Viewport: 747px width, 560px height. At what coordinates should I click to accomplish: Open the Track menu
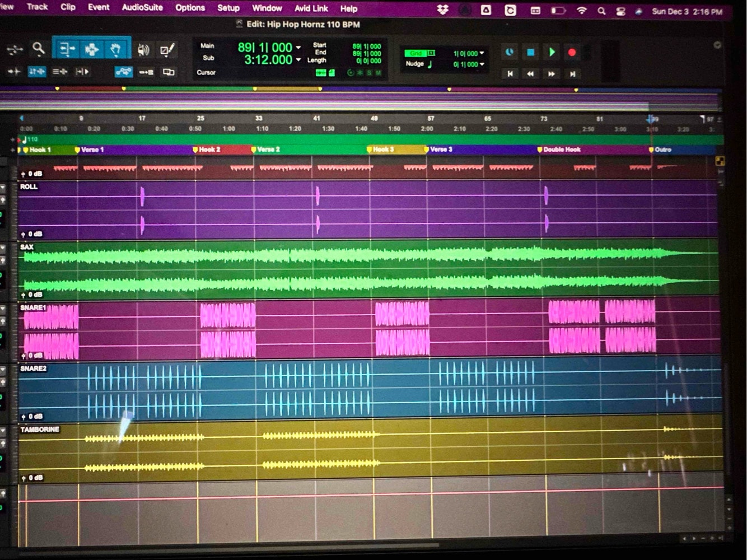(37, 7)
